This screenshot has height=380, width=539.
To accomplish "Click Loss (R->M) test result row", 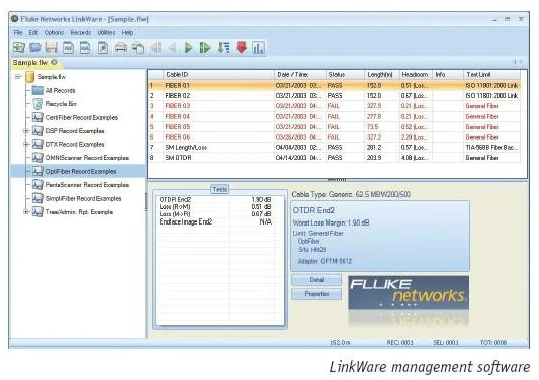I will tap(216, 207).
